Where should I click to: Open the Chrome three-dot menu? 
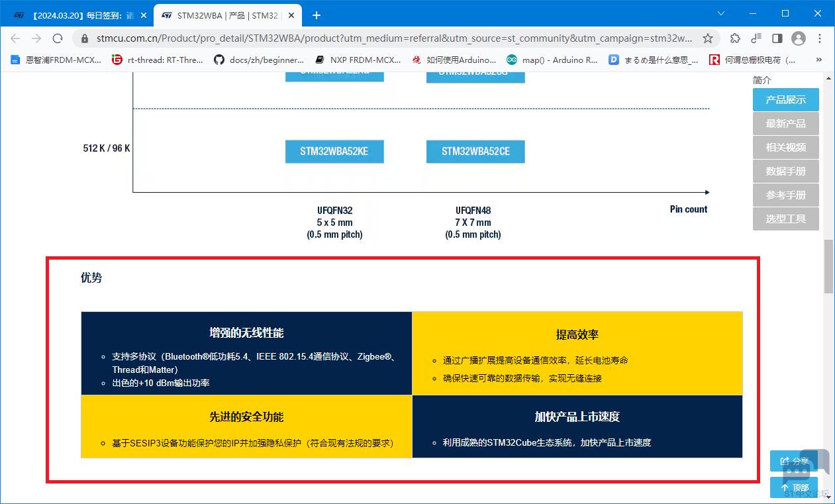pyautogui.click(x=820, y=38)
